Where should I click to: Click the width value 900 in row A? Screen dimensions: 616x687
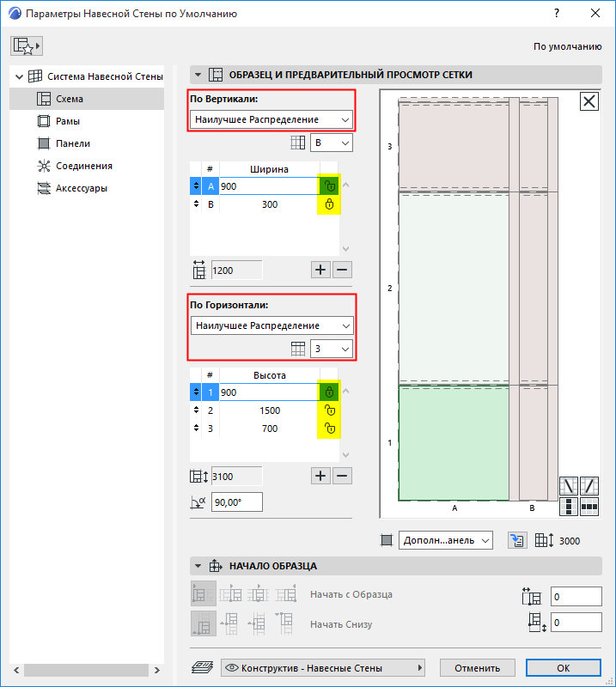[269, 186]
